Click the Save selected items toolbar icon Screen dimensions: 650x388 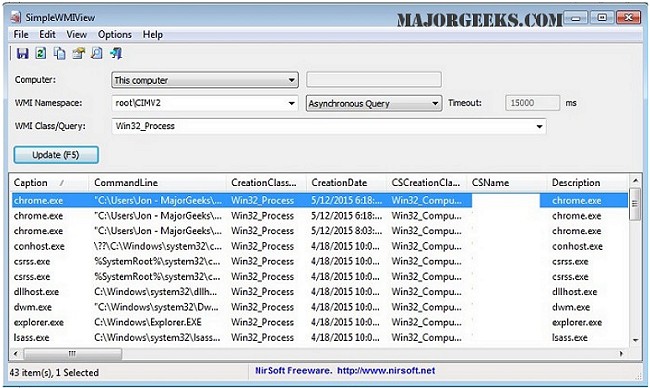[x=22, y=53]
